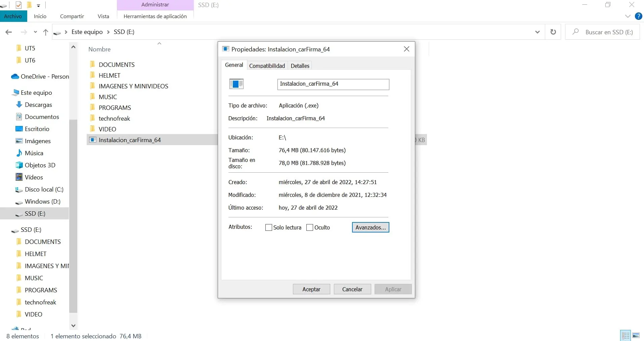Open the Archivo menu

[x=13, y=16]
